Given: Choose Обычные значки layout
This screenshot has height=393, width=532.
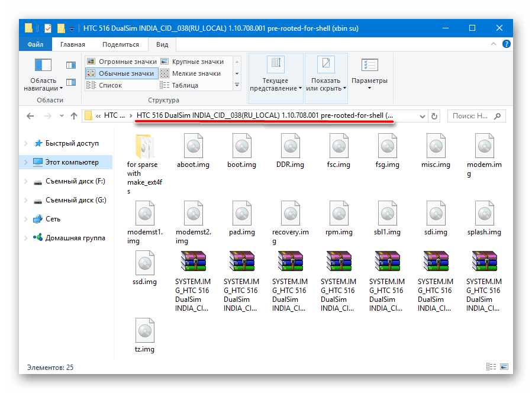Looking at the screenshot, I should coord(122,73).
